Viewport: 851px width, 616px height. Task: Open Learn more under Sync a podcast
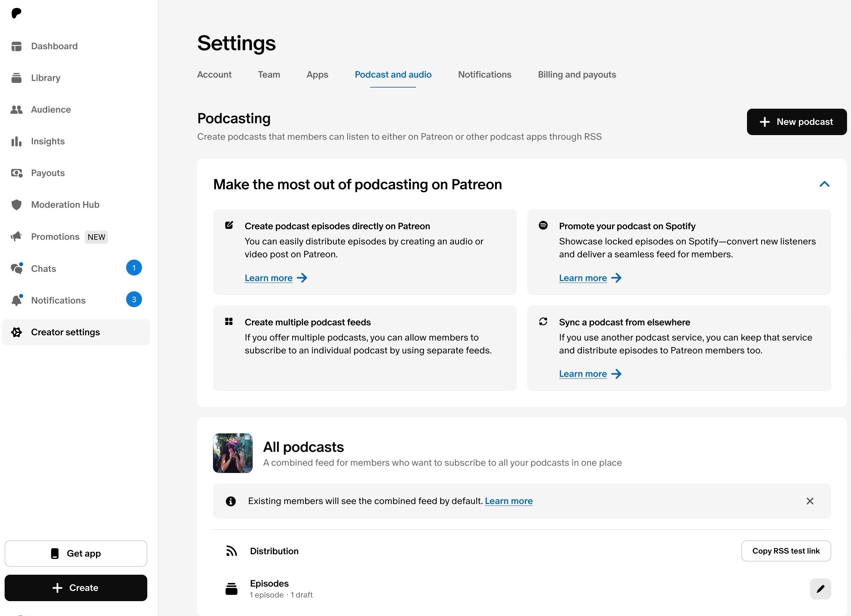(x=590, y=374)
